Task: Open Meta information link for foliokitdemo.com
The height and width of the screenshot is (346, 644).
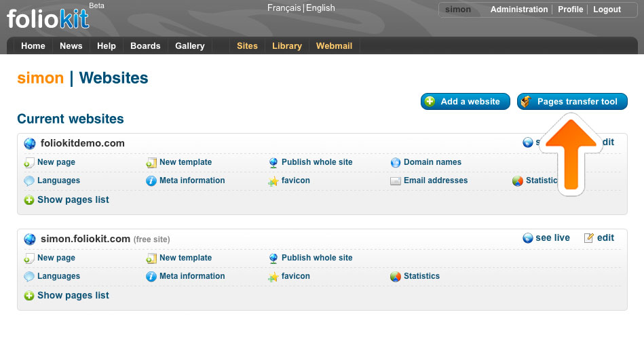Action: pos(192,180)
